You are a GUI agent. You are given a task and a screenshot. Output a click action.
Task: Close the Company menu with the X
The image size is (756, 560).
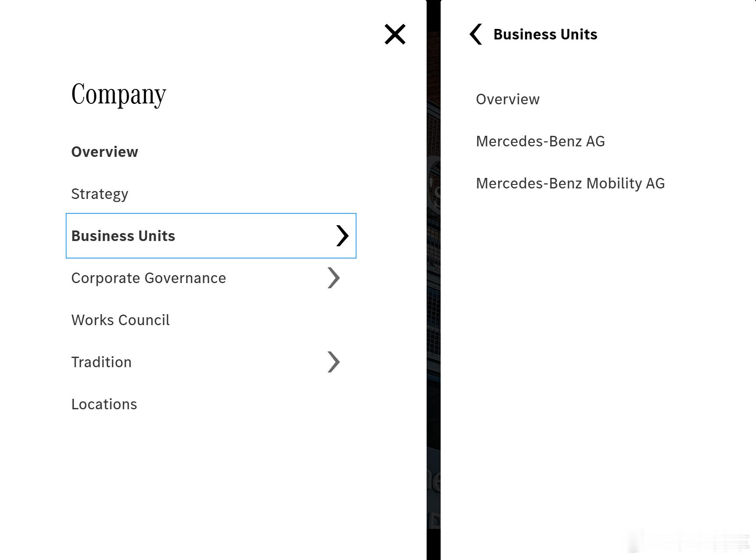click(x=395, y=34)
